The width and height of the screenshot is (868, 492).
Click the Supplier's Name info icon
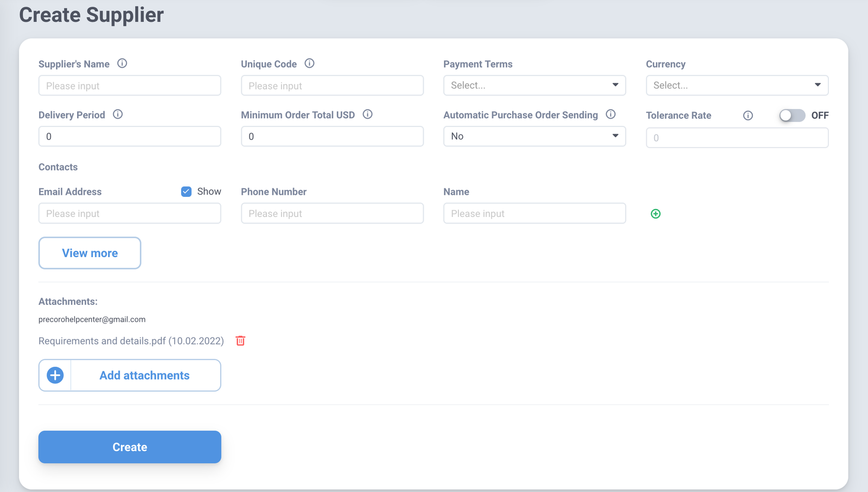tap(122, 63)
